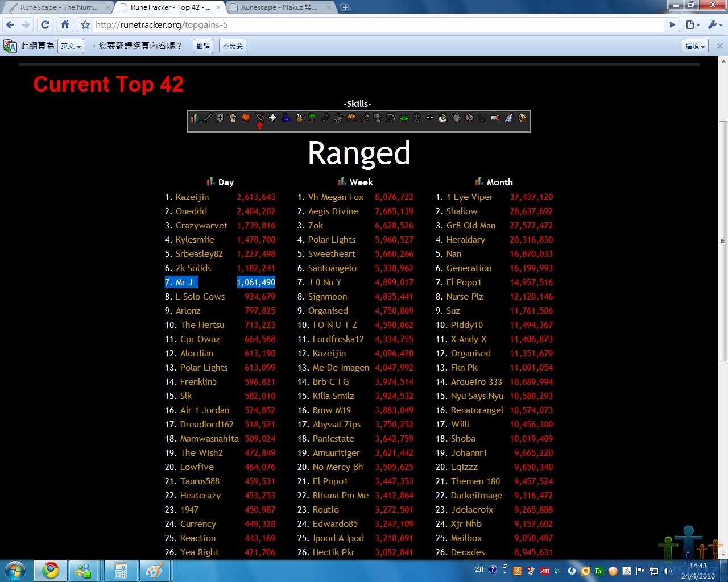The image size is (728, 582).
Task: Open player 1 Eye Viper
Action: click(x=470, y=197)
